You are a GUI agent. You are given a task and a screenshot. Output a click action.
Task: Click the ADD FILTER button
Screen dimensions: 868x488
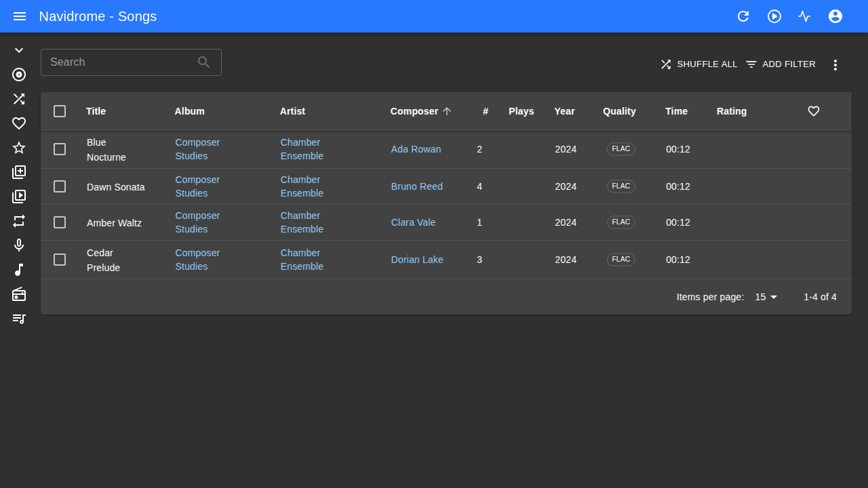(781, 64)
